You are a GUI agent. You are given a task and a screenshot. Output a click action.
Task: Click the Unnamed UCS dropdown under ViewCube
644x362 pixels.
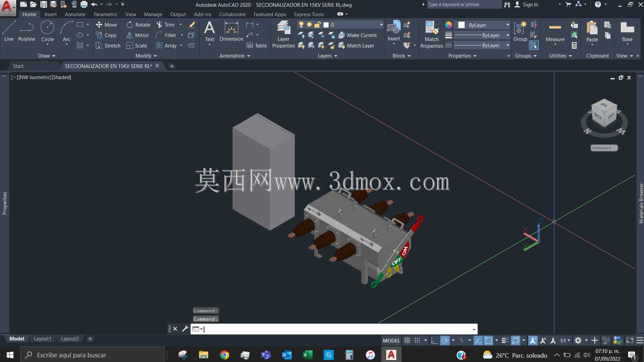point(604,148)
